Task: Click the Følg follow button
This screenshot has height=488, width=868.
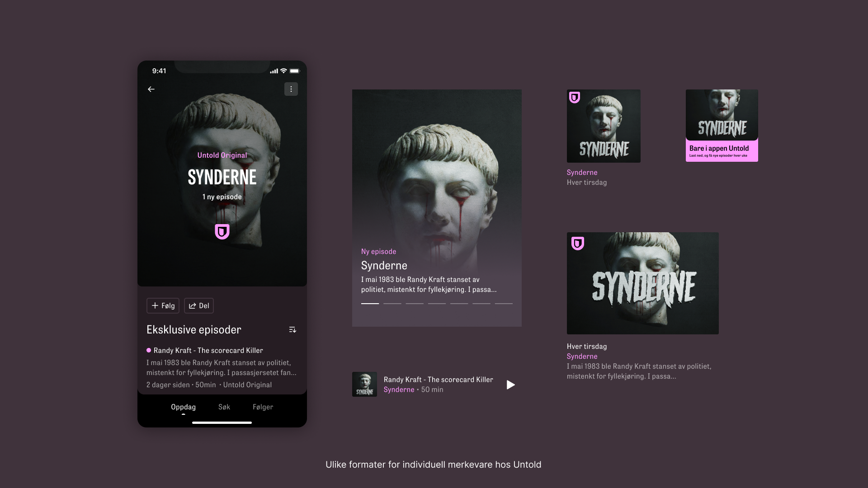Action: click(x=163, y=306)
